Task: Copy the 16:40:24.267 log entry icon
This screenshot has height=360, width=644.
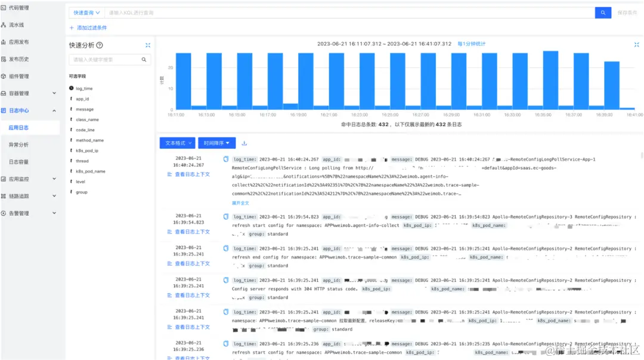Action: pos(226,159)
